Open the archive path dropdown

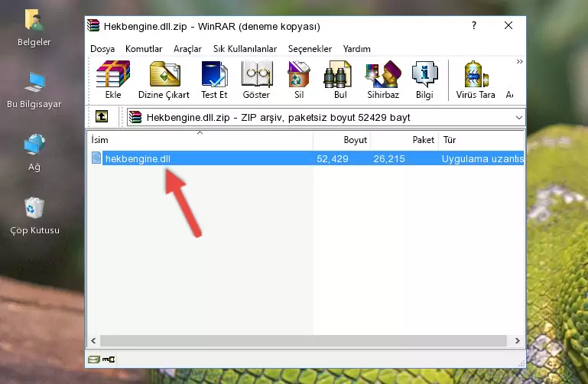(519, 117)
